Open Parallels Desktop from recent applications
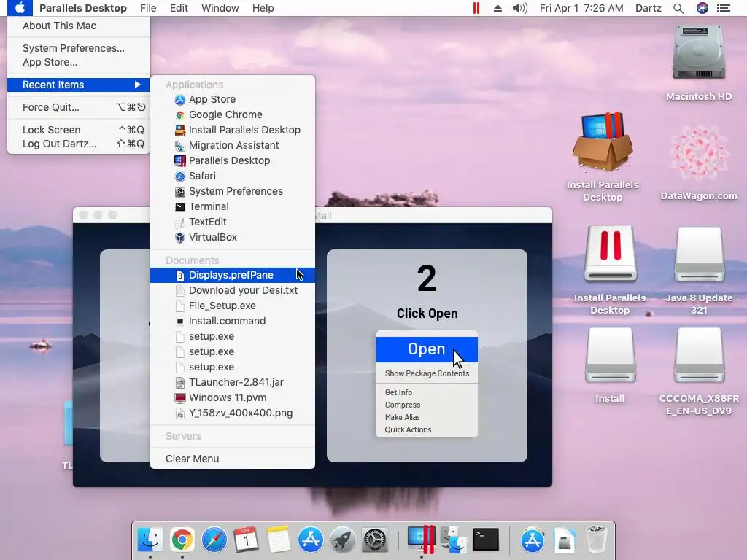Image resolution: width=747 pixels, height=560 pixels. (233, 160)
